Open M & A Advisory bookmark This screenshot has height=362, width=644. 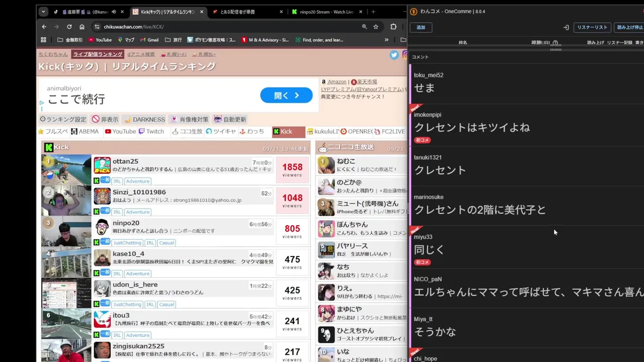point(265,40)
